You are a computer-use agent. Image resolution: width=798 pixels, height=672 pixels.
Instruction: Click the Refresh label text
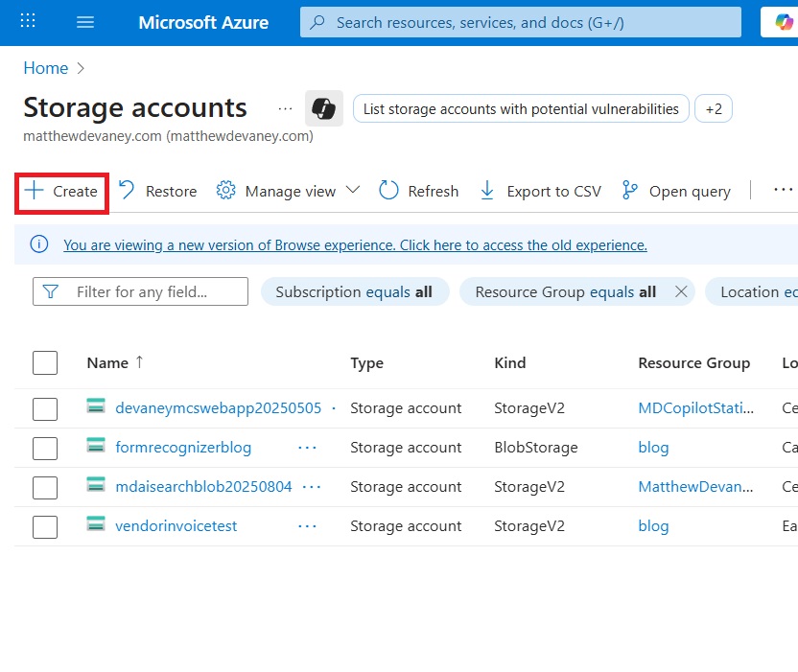point(434,192)
